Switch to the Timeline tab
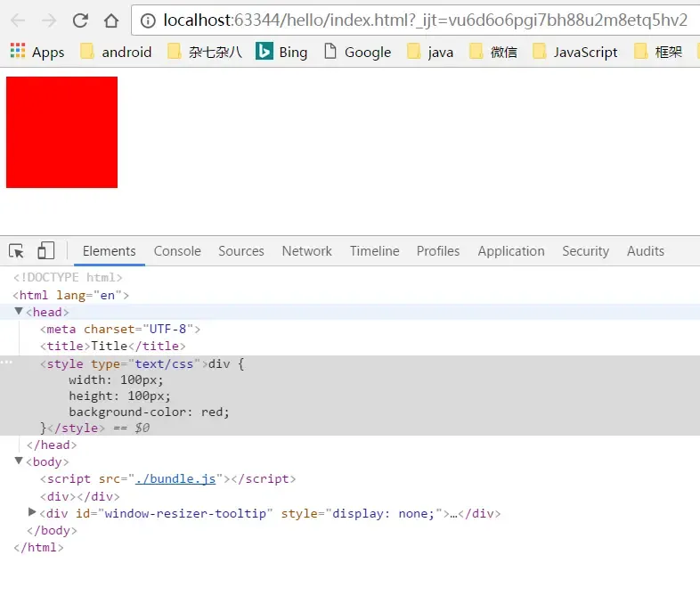Image resolution: width=700 pixels, height=612 pixels. (x=374, y=251)
